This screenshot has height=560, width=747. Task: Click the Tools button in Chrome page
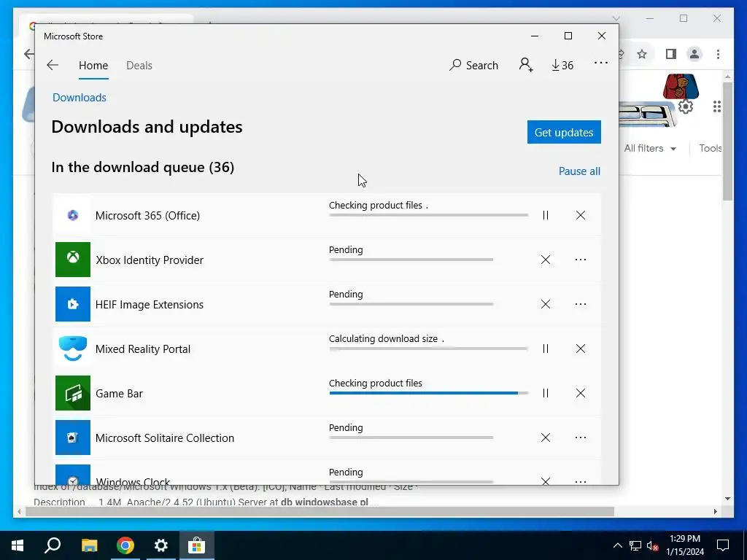(x=711, y=148)
